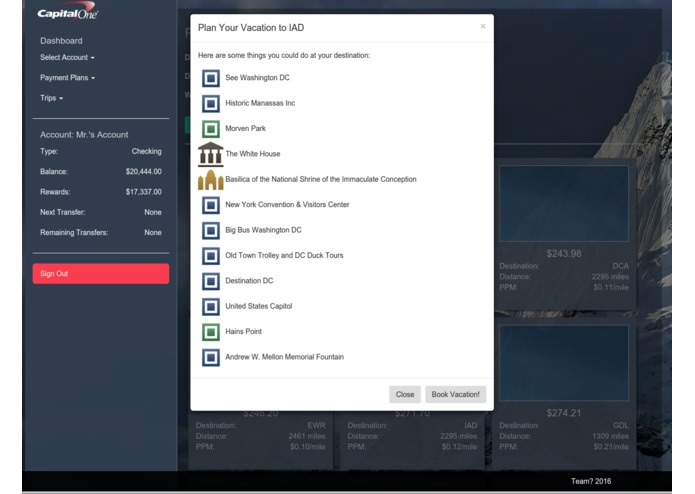Click the icon beside Destination DC
Image resolution: width=695 pixels, height=494 pixels.
[x=211, y=281]
